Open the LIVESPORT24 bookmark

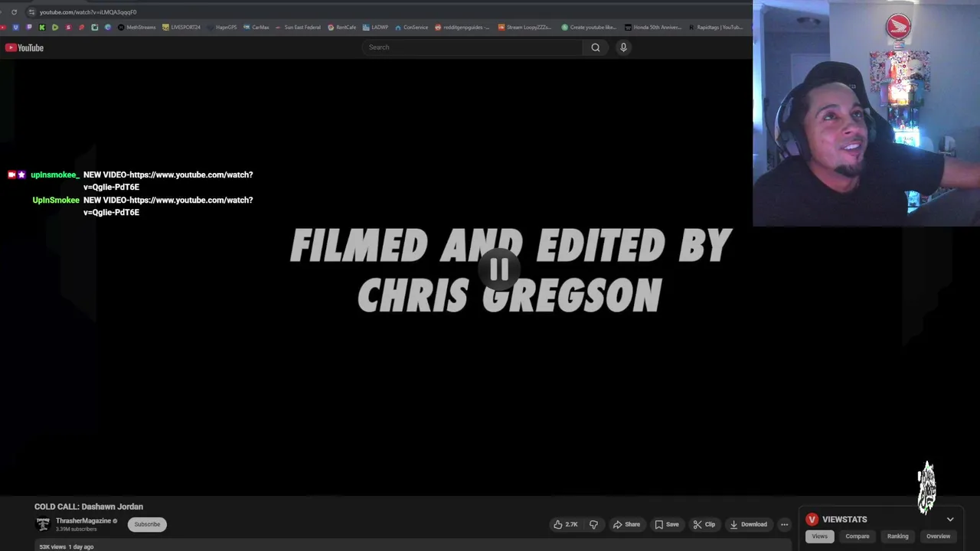tap(181, 28)
